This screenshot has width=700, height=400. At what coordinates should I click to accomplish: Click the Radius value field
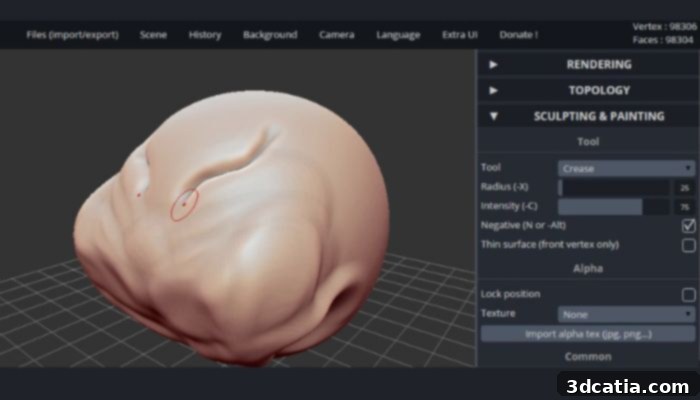685,188
